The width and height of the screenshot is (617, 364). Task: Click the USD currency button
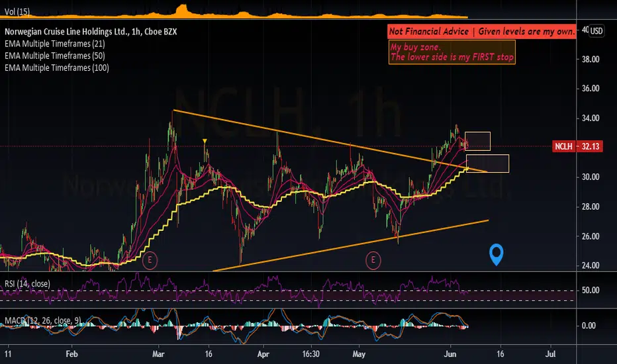tap(596, 31)
